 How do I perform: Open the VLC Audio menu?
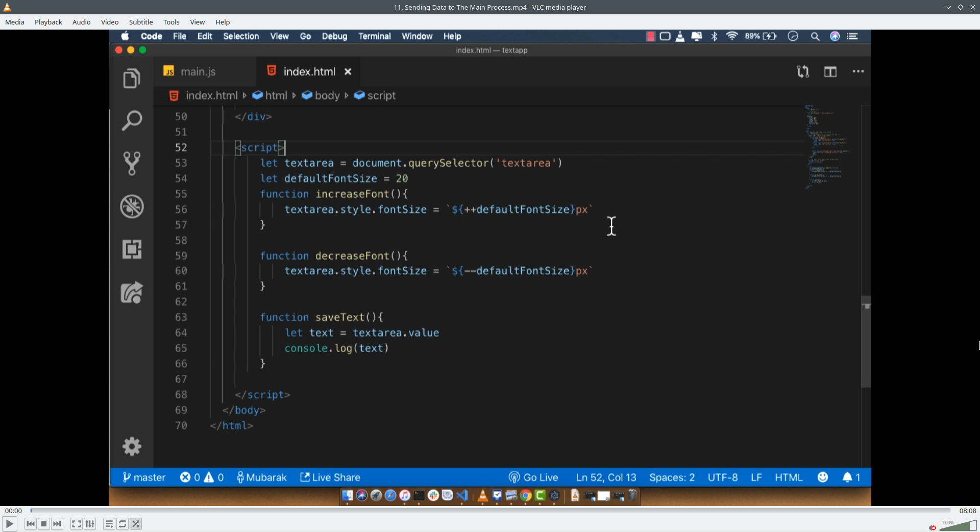coord(81,22)
